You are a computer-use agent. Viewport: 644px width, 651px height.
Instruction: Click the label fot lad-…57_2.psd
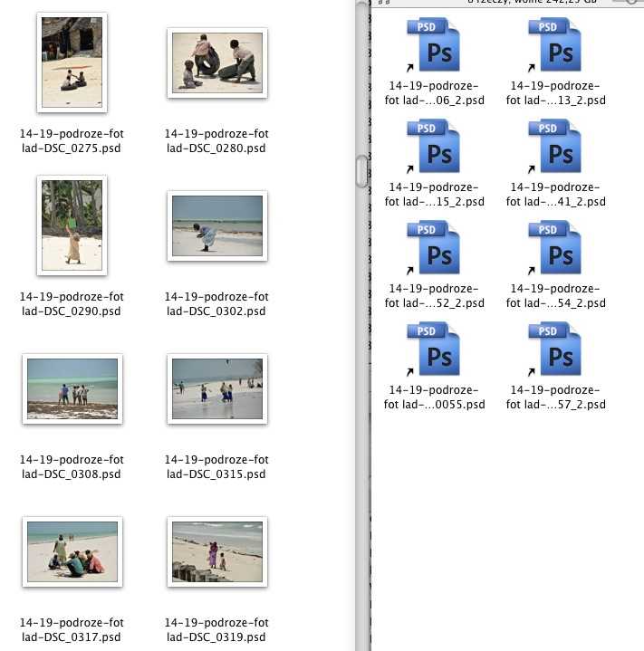click(x=555, y=405)
